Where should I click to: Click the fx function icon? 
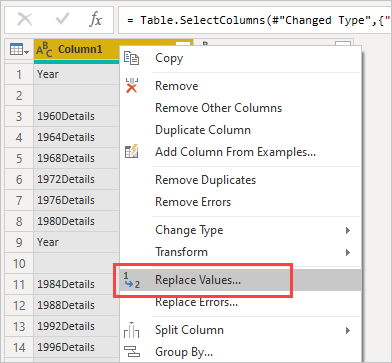click(95, 20)
